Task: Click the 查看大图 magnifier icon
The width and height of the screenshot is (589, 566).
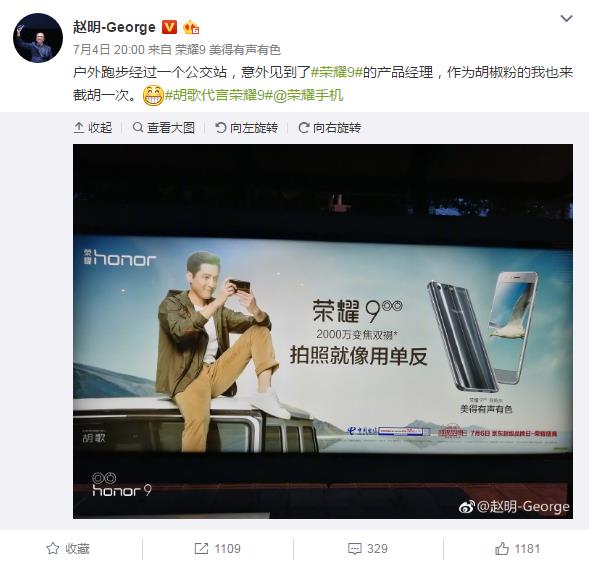Action: point(138,127)
